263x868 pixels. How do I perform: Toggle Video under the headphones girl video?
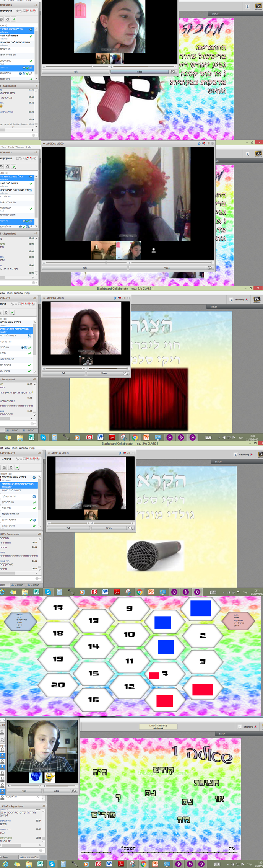pos(56,791)
